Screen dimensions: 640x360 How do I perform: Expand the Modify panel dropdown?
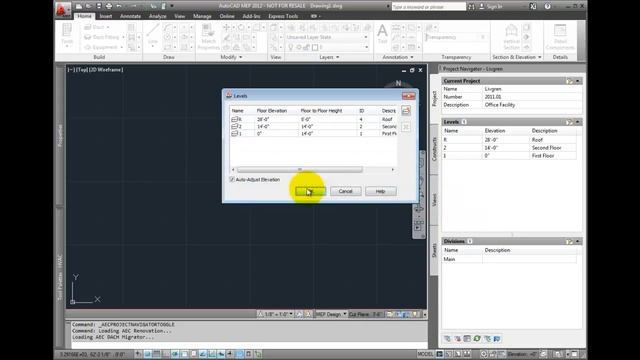231,57
